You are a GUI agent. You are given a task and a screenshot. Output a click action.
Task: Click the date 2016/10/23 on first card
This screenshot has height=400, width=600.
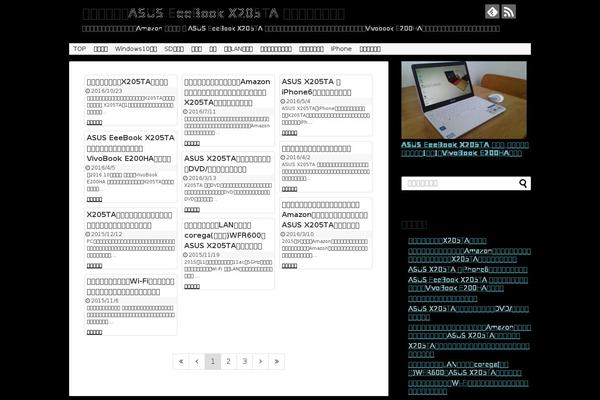(x=106, y=91)
